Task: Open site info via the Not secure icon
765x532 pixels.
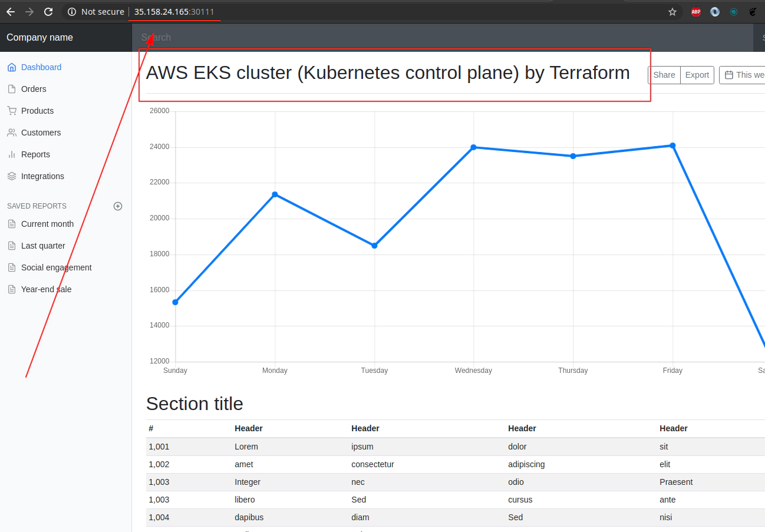Action: (x=72, y=12)
